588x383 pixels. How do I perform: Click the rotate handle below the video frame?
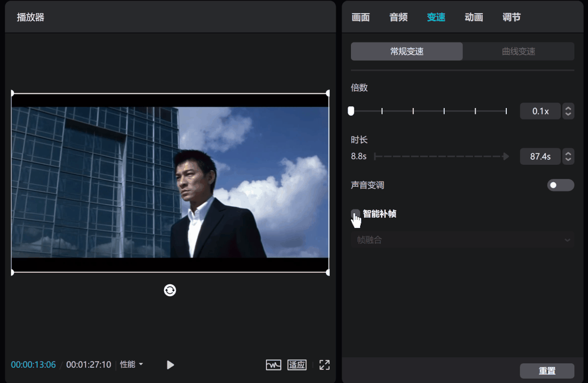point(170,290)
